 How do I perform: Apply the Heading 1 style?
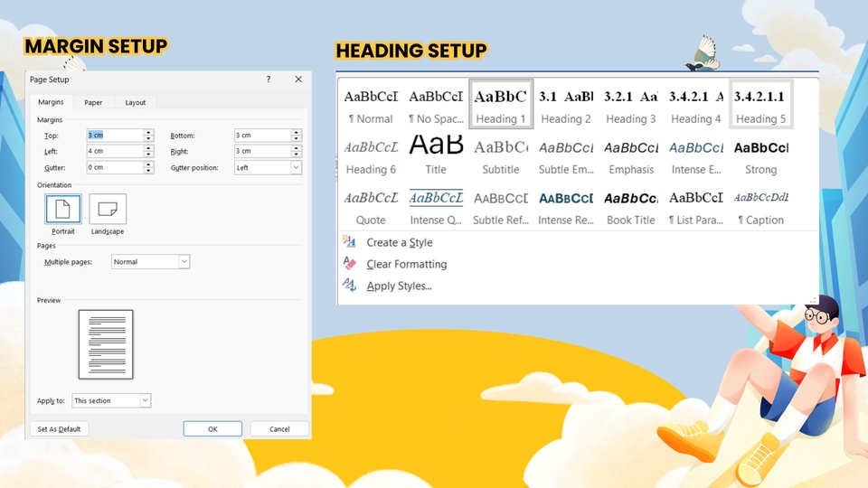click(x=501, y=105)
